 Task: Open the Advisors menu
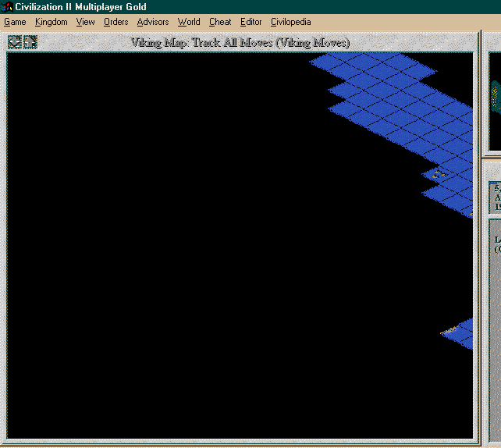153,22
